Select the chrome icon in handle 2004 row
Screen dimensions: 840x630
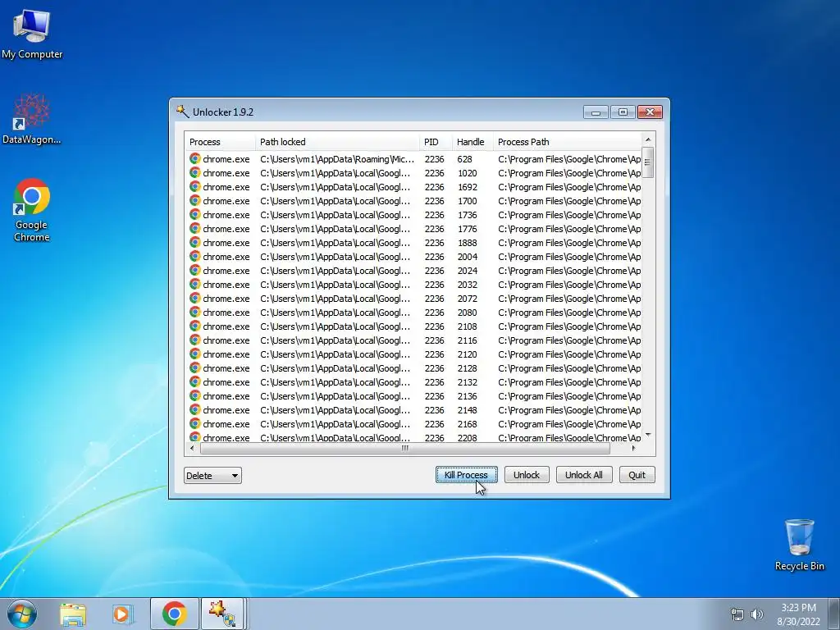click(195, 256)
